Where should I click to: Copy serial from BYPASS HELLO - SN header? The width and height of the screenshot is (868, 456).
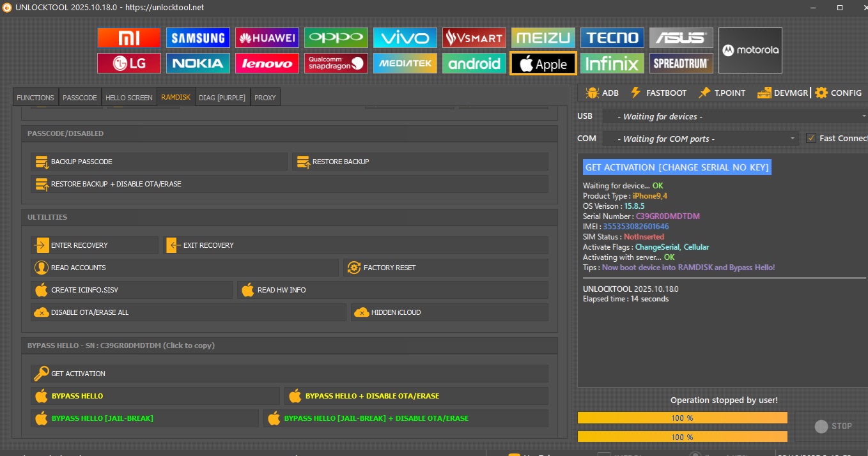[121, 346]
